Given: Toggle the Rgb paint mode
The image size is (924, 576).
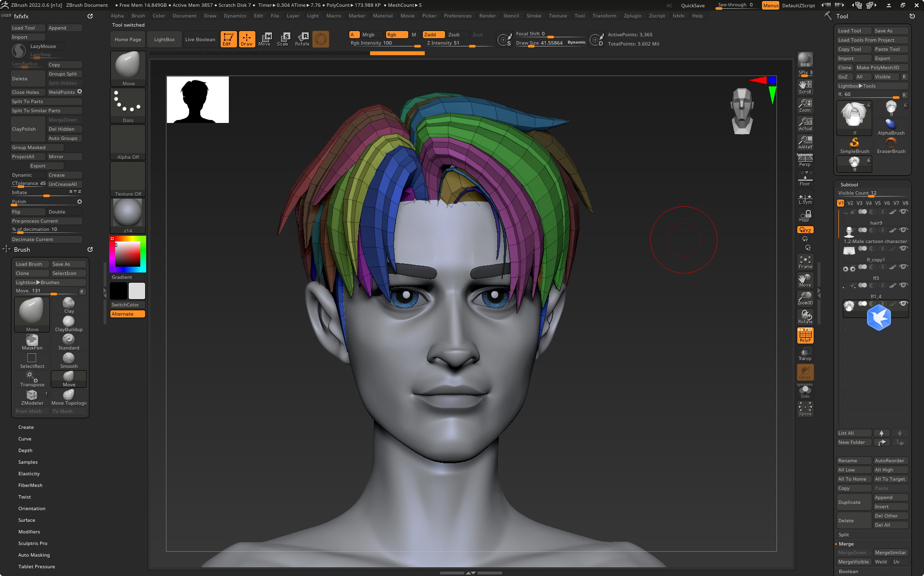Looking at the screenshot, I should 397,34.
